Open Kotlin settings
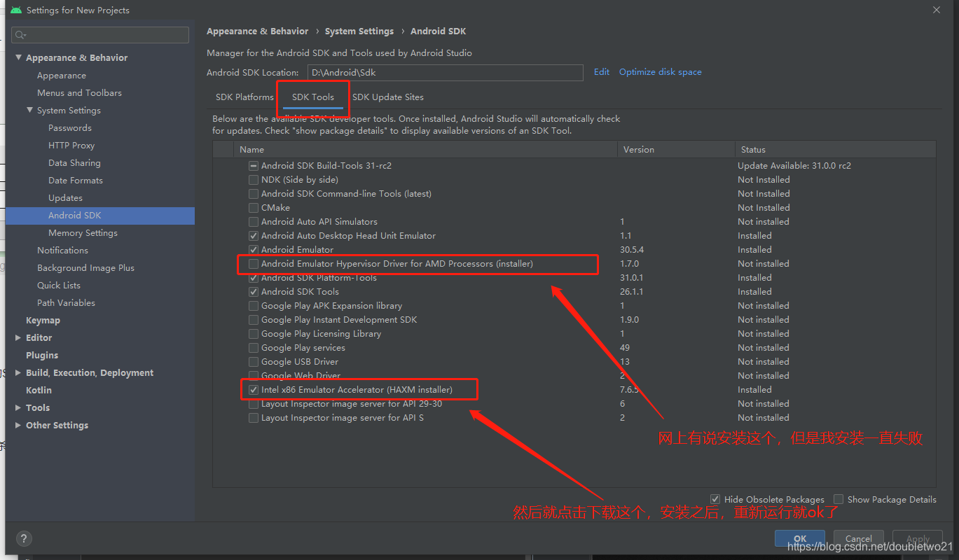The image size is (959, 560). point(39,391)
